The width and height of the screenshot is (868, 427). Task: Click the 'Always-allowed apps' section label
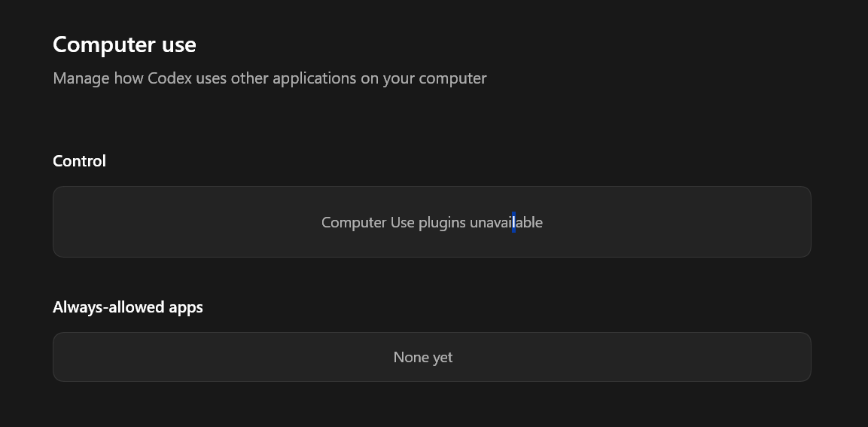[x=128, y=307]
